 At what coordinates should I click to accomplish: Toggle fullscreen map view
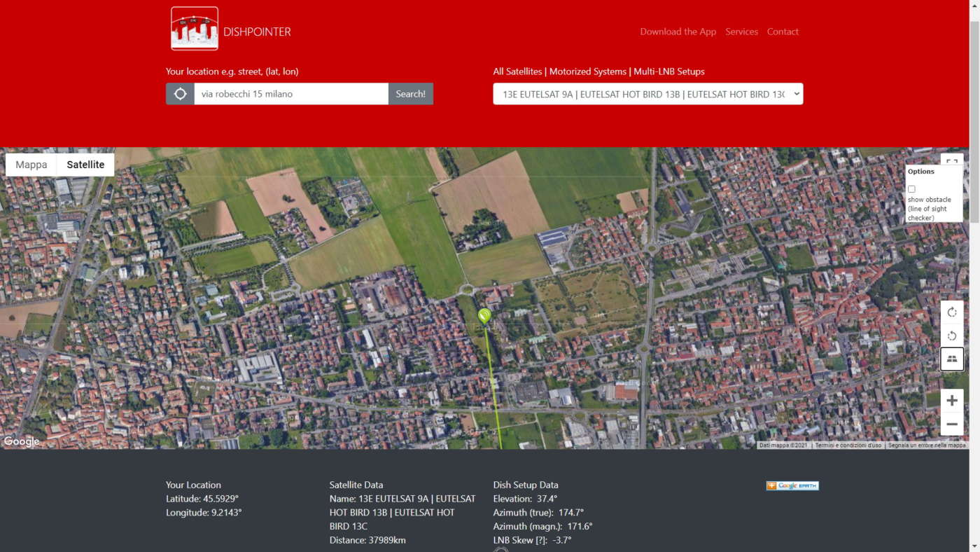click(951, 160)
